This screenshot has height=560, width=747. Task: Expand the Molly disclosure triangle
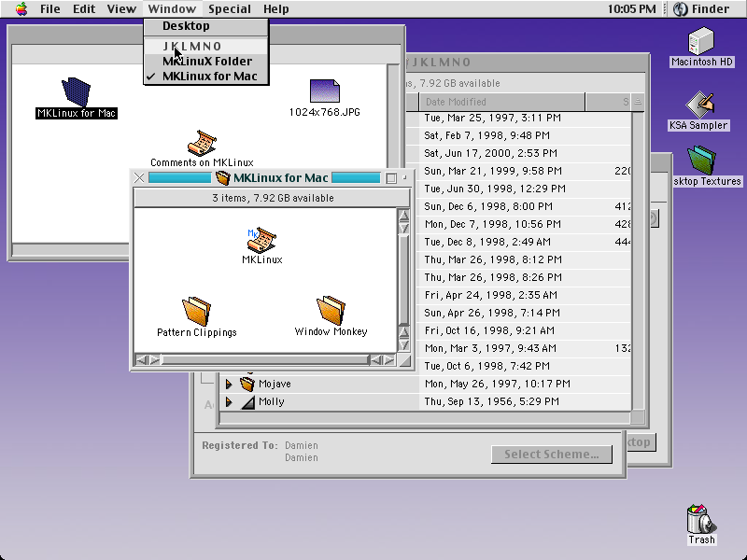(229, 402)
